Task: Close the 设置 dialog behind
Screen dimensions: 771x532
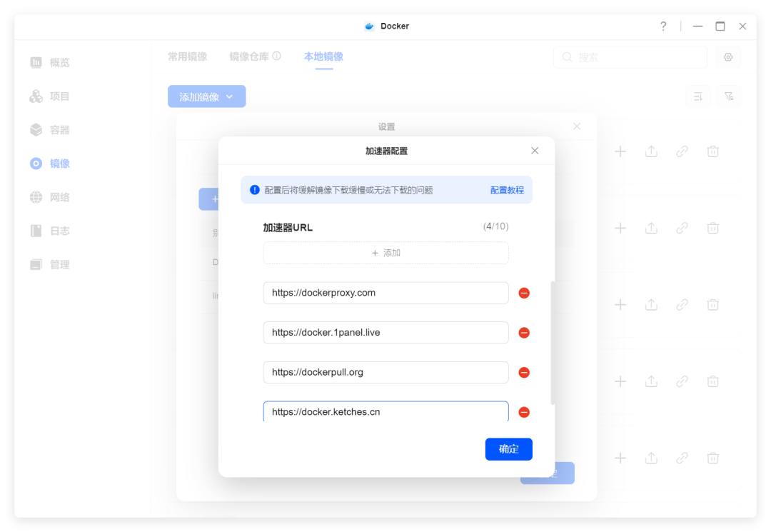Action: (x=577, y=126)
